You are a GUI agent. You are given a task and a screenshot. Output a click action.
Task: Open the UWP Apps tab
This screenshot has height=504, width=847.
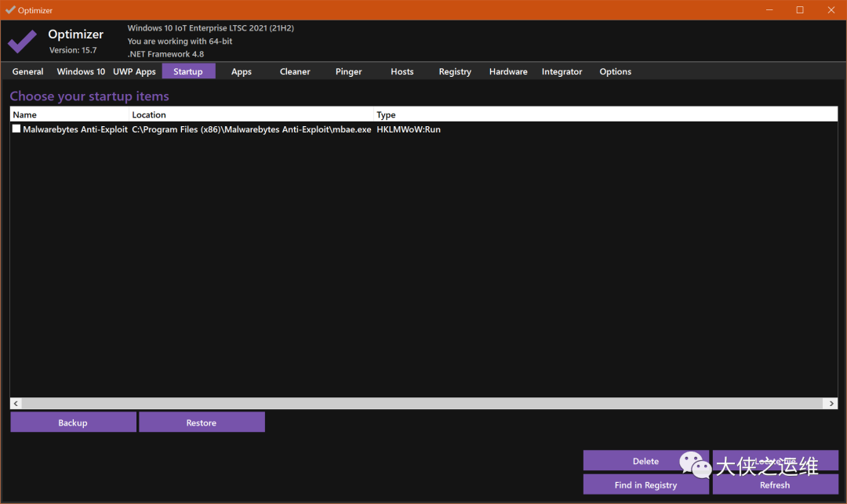click(x=135, y=71)
